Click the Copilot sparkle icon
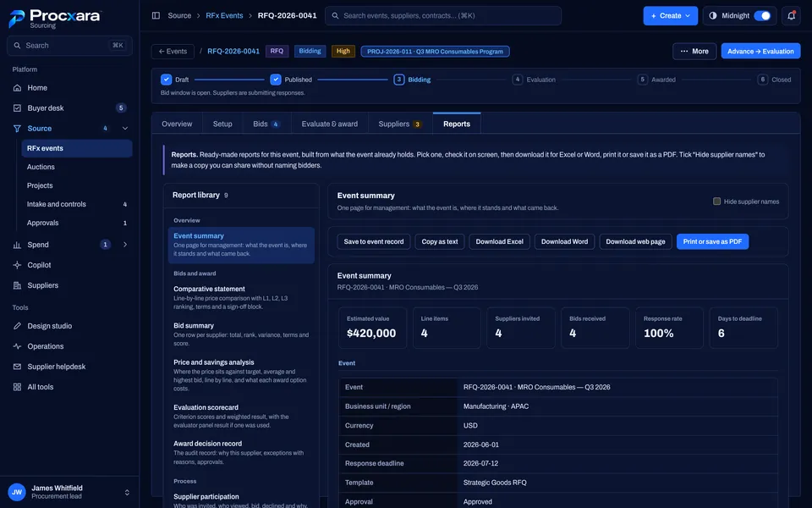812x508 pixels. tap(17, 265)
